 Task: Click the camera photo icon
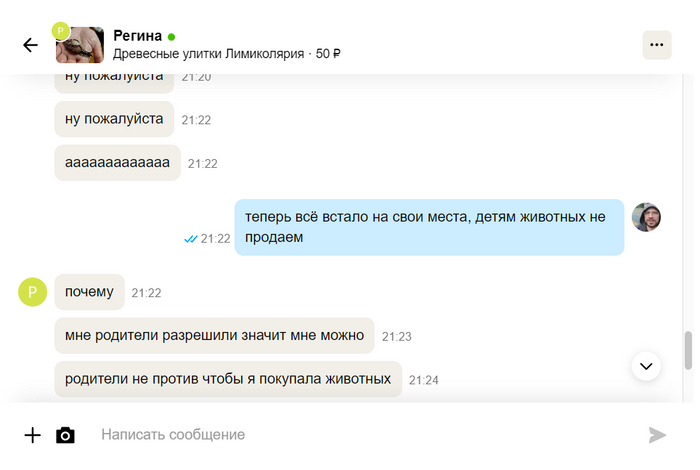(x=65, y=435)
